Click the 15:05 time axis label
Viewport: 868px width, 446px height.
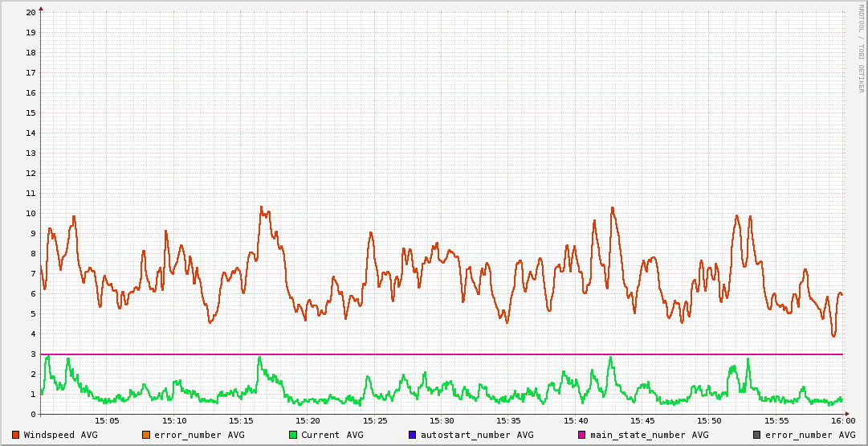pyautogui.click(x=108, y=420)
